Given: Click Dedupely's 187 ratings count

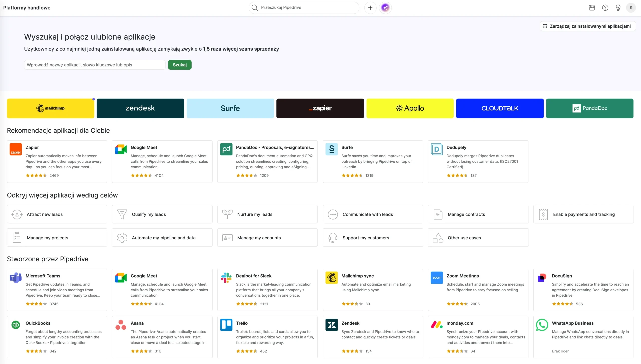Looking at the screenshot, I should [473, 176].
